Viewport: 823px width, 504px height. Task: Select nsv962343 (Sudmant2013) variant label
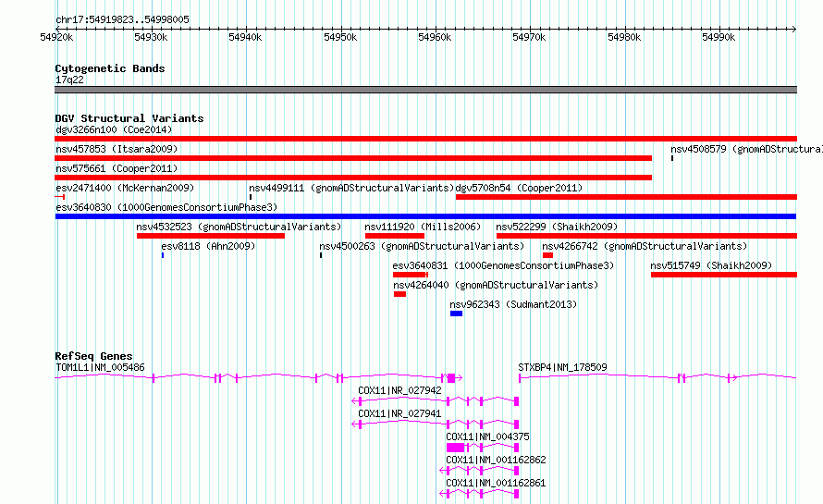click(x=513, y=304)
